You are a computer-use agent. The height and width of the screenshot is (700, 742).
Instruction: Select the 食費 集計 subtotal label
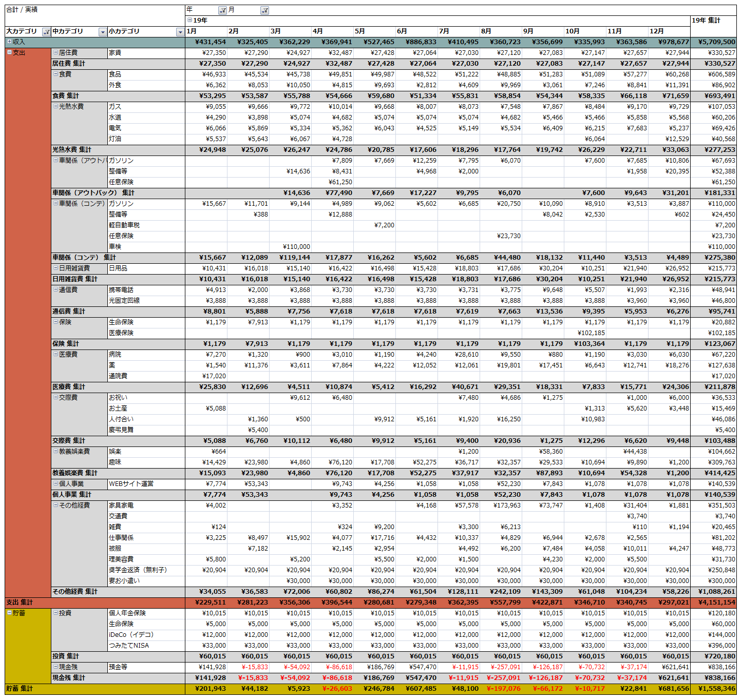[x=118, y=95]
